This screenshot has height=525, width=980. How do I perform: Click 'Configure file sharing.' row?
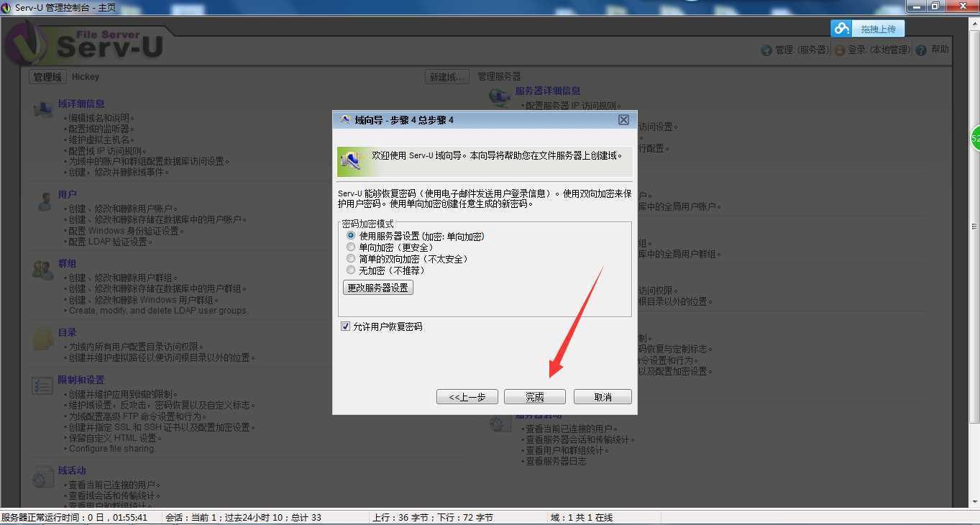click(110, 449)
